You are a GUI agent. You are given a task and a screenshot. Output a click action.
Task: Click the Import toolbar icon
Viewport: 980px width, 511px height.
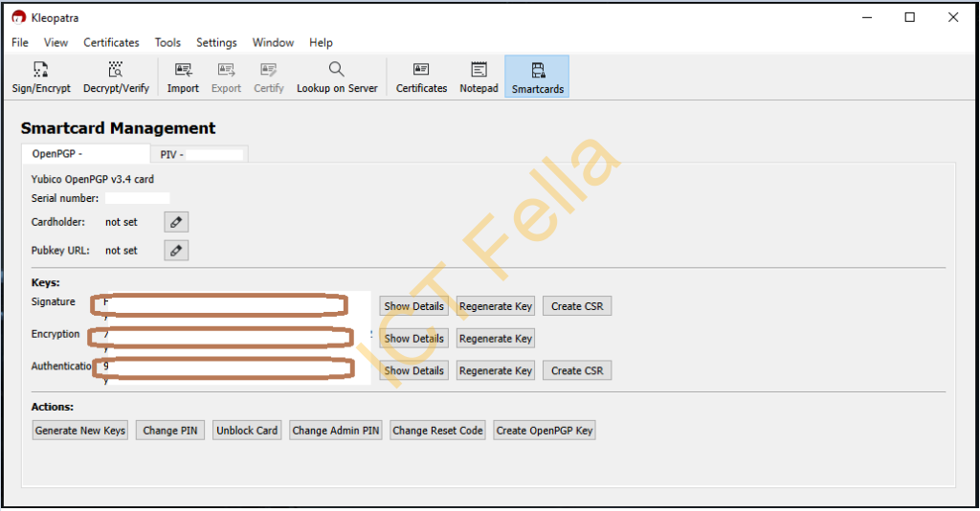[x=183, y=77]
